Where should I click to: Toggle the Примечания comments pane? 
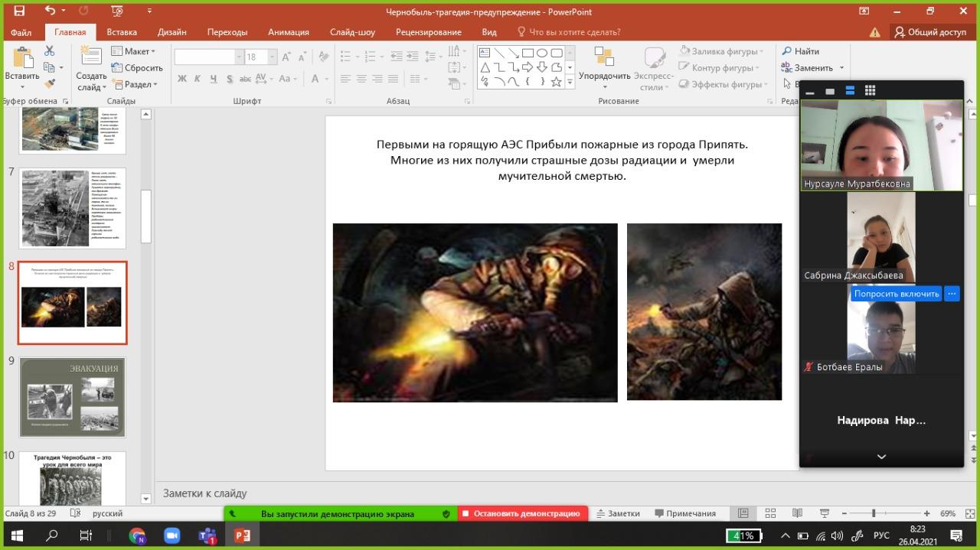pos(684,513)
